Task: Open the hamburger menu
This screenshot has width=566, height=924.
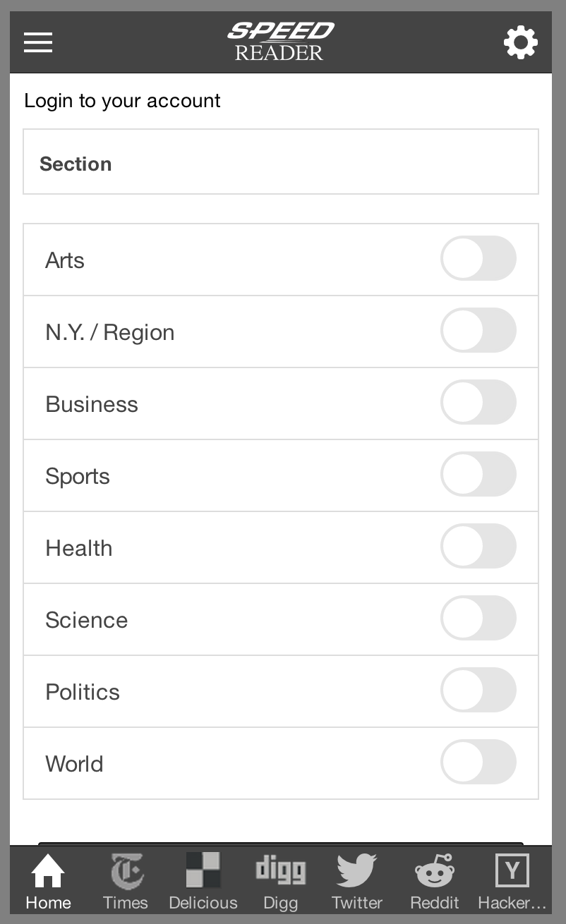Action: point(38,42)
